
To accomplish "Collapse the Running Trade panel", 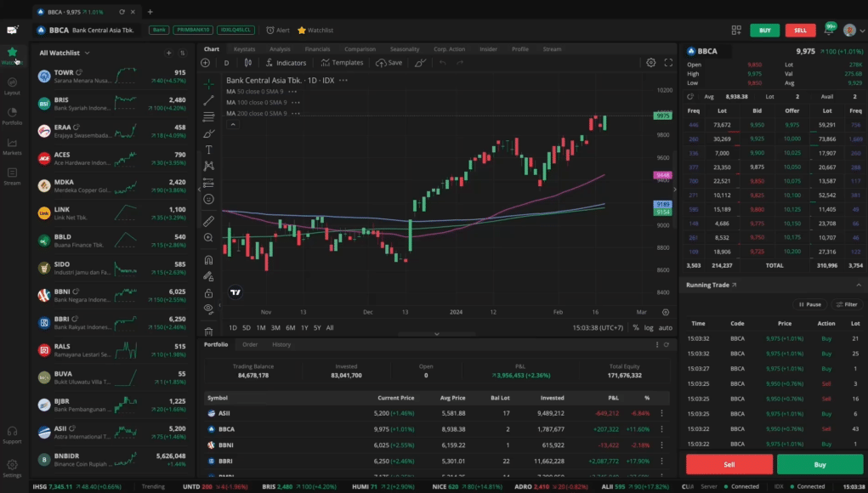I will coord(857,285).
